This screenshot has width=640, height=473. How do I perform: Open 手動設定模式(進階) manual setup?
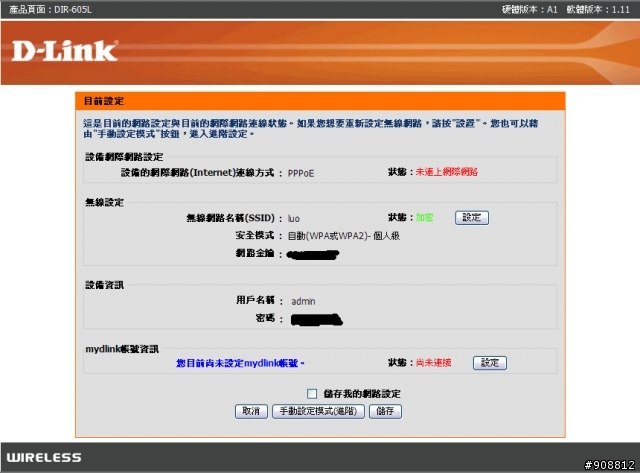click(318, 411)
